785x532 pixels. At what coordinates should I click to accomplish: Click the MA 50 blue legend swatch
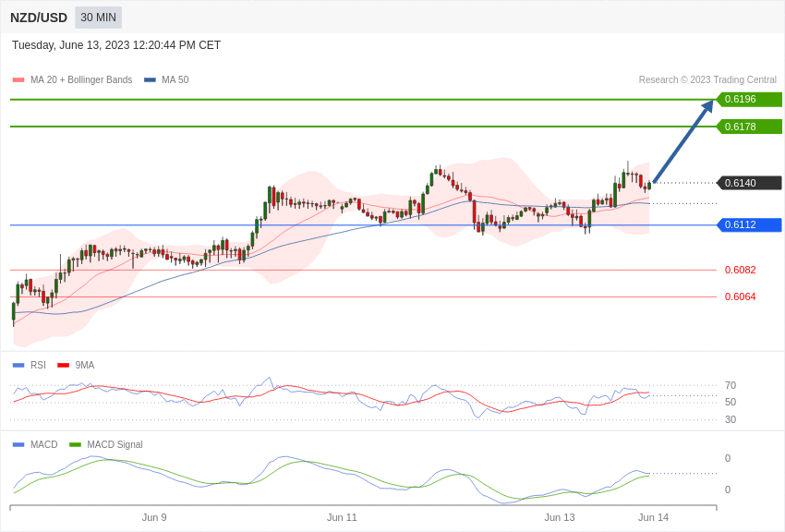tap(150, 80)
